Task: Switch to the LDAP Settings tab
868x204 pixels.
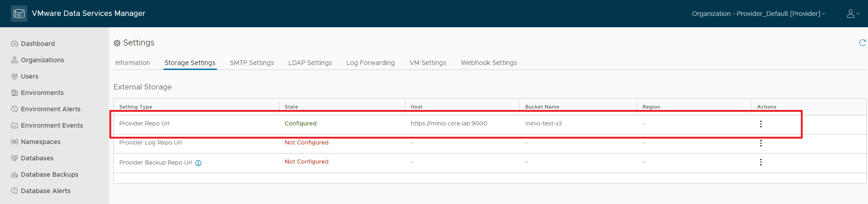Action: pos(310,63)
